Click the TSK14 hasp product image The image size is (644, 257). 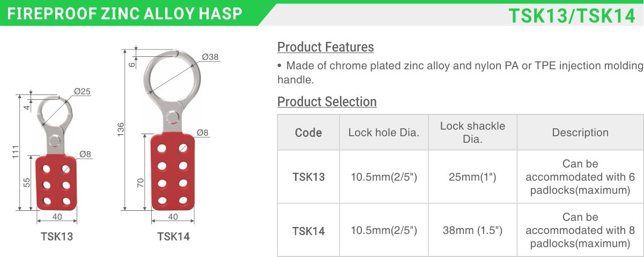click(172, 130)
